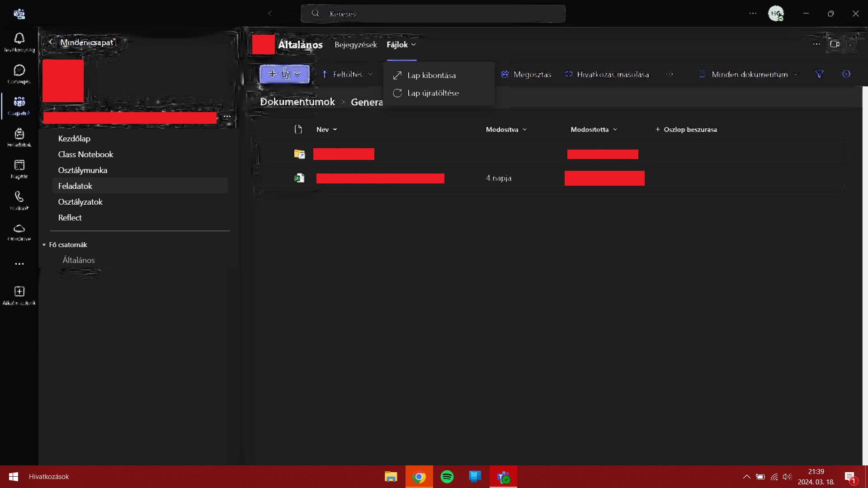Screen dimensions: 868x488
Task: Open channel more-options ellipsis in header
Action: coord(816,44)
